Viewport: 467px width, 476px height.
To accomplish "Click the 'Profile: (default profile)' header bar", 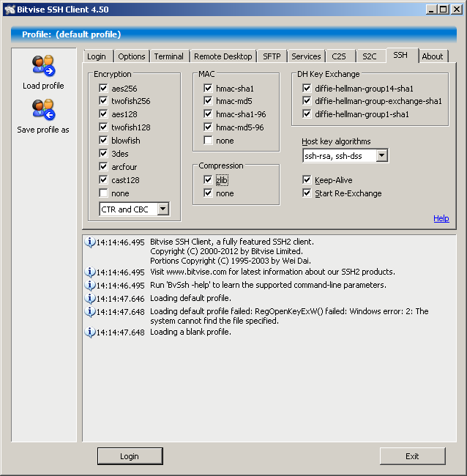I will pyautogui.click(x=233, y=34).
